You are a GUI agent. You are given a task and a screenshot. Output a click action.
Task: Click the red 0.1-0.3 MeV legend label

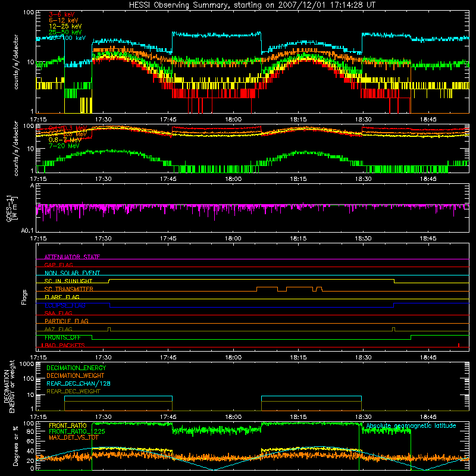point(68,128)
